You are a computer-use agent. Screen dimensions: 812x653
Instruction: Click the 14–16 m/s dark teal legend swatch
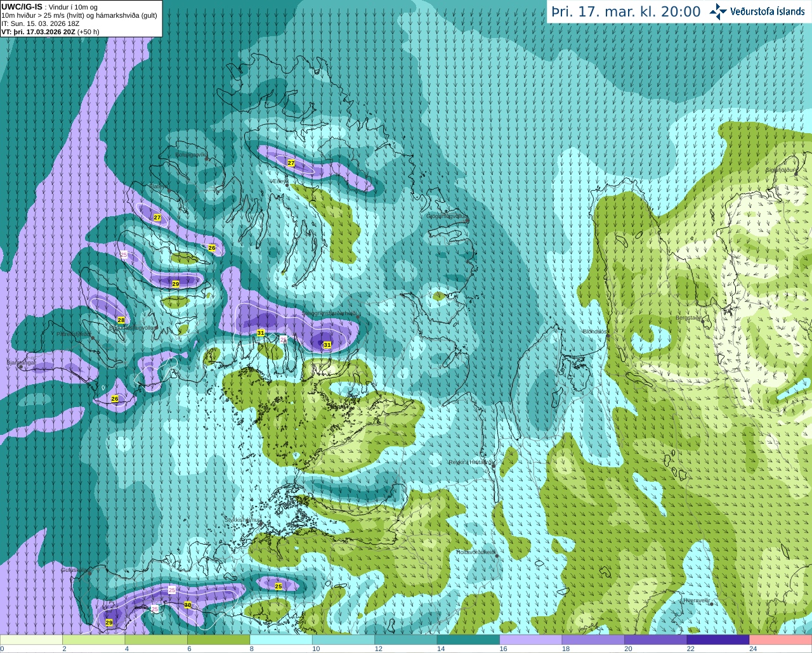pos(468,640)
